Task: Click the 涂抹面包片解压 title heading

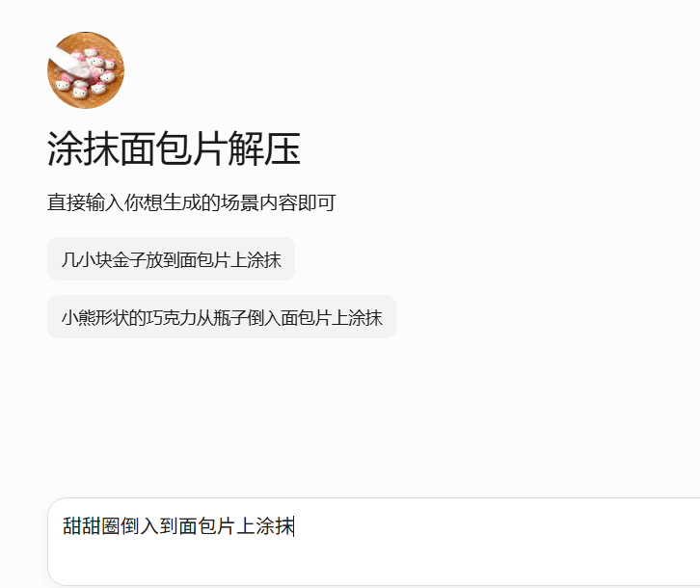Action: (x=174, y=149)
